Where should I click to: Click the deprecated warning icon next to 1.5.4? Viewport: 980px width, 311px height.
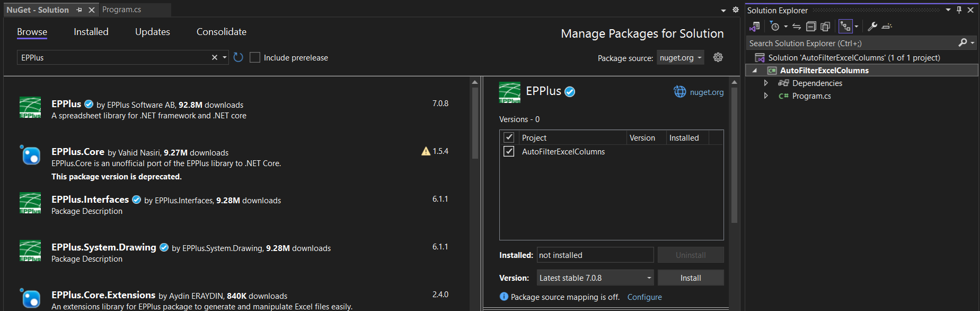pos(426,151)
